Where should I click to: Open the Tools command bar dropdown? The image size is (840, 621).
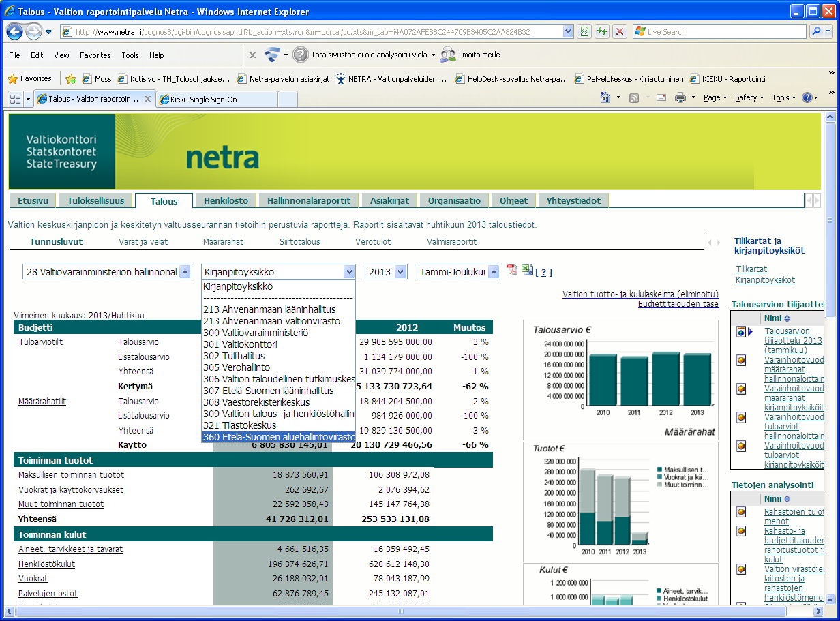point(783,97)
